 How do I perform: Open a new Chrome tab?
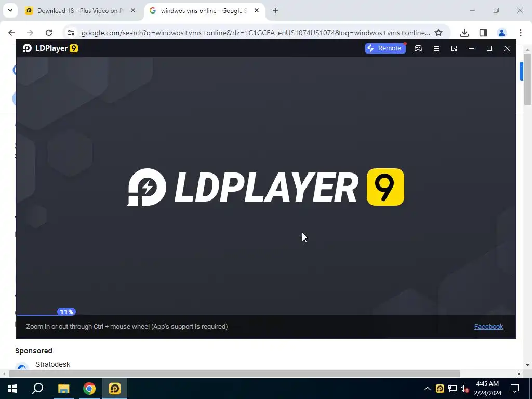pyautogui.click(x=275, y=11)
